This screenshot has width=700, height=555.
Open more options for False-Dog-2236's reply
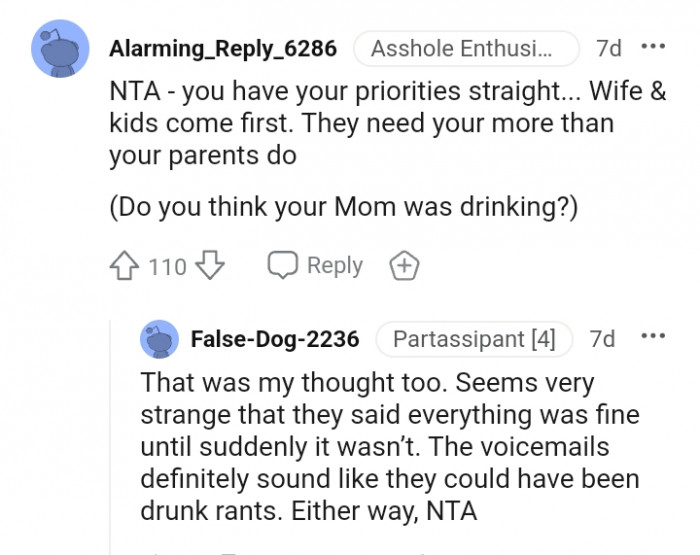[653, 338]
